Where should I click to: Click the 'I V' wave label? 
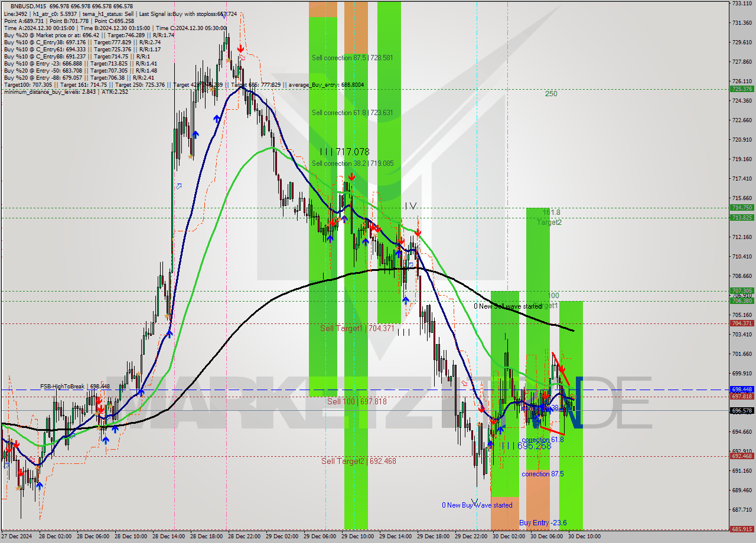(x=410, y=206)
